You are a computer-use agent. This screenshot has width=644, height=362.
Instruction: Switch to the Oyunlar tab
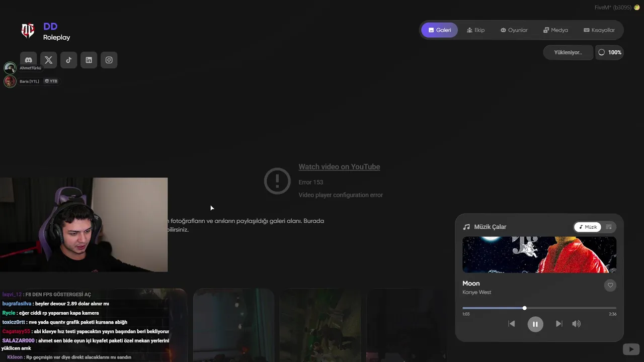click(x=514, y=30)
